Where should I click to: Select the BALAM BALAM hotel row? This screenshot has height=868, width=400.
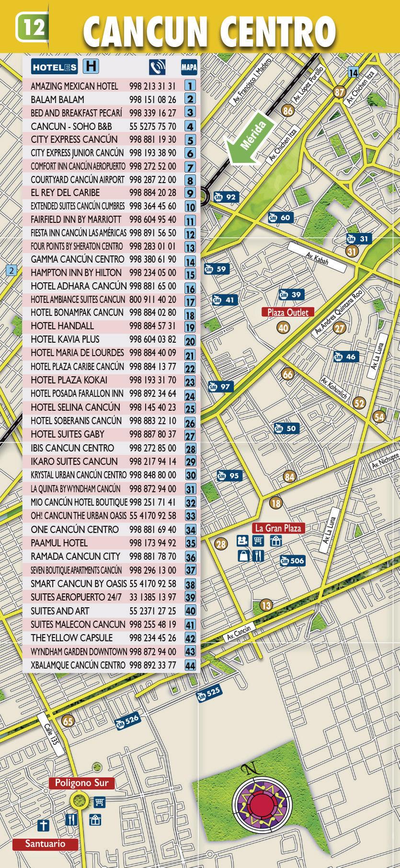[x=111, y=100]
